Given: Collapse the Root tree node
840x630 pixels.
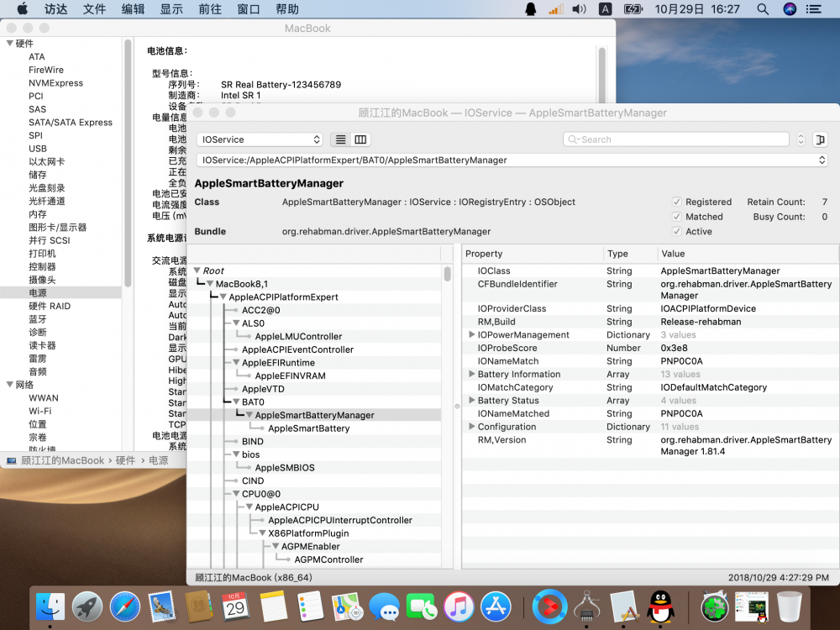Looking at the screenshot, I should (197, 270).
